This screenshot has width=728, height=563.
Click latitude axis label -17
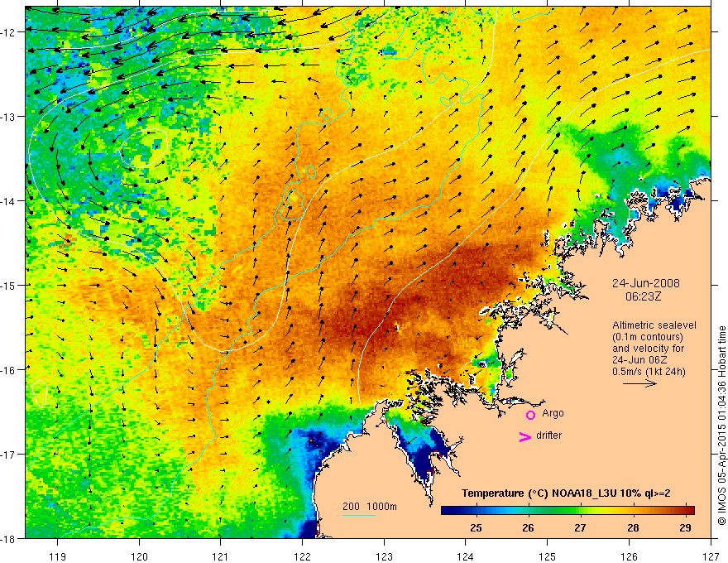pyautogui.click(x=8, y=454)
